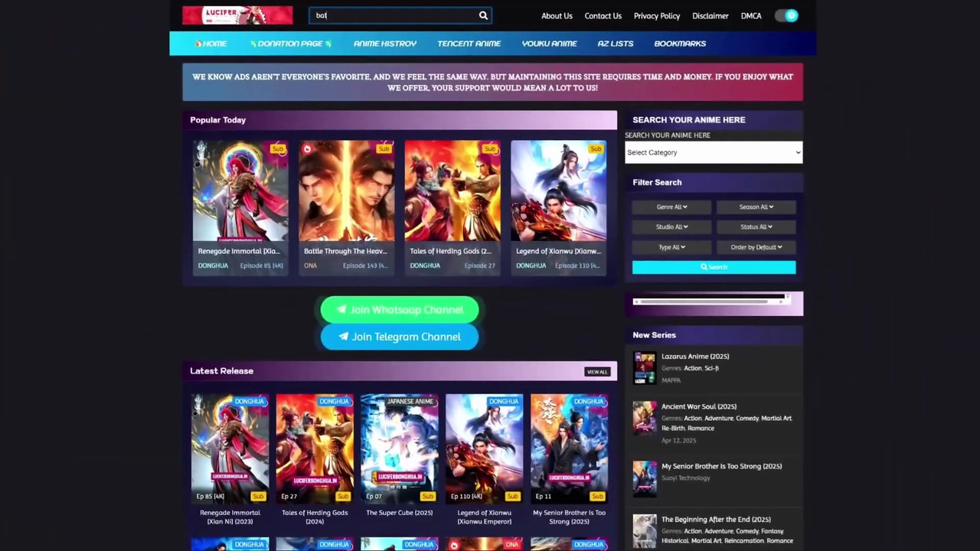Viewport: 980px width, 551px height.
Task: Click the Donghua tag on My Senior Brother latest card
Action: point(588,401)
